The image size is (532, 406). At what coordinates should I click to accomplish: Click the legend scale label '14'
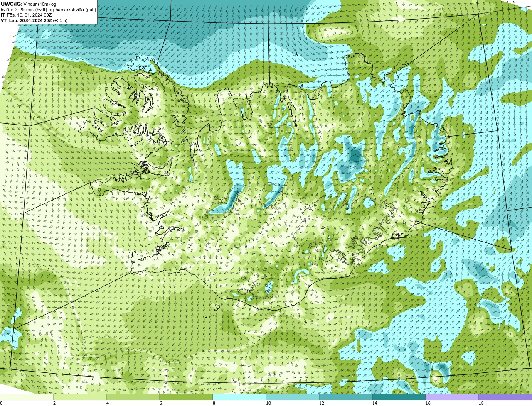375,403
